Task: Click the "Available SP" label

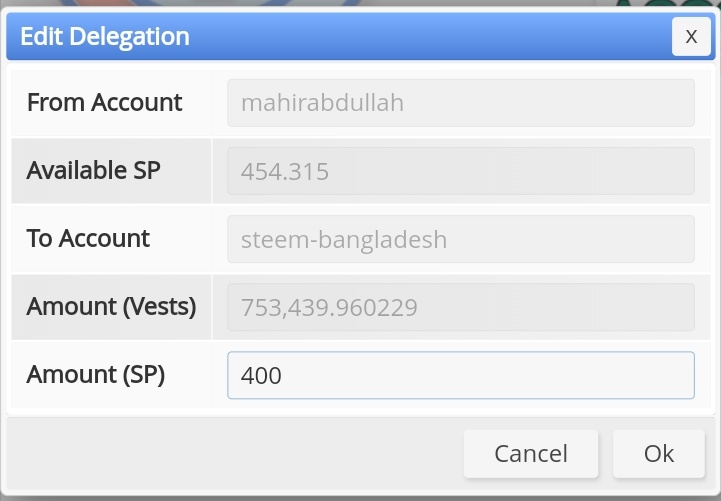Action: (93, 170)
